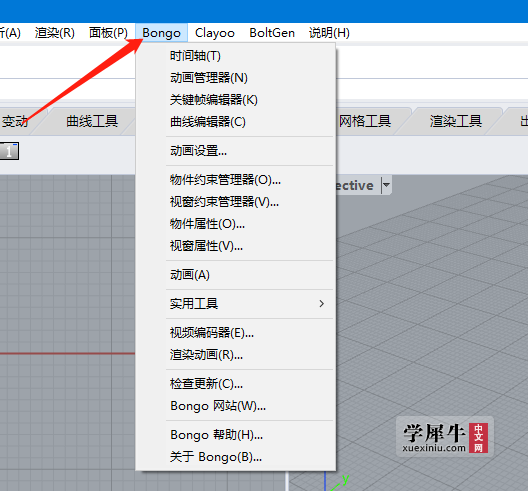Viewport: 528px width, 491px height.
Task: Switch to 渲染工具 toolbar tab
Action: coord(455,121)
